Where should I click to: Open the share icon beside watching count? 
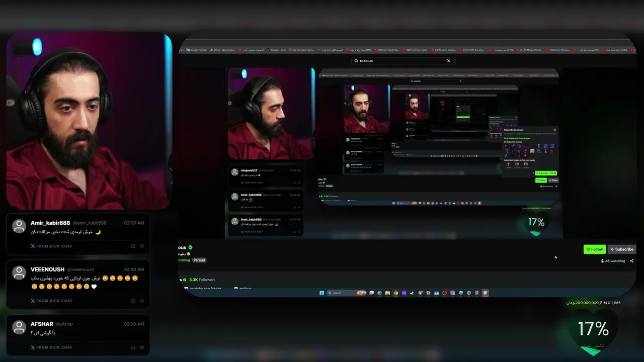click(x=631, y=261)
